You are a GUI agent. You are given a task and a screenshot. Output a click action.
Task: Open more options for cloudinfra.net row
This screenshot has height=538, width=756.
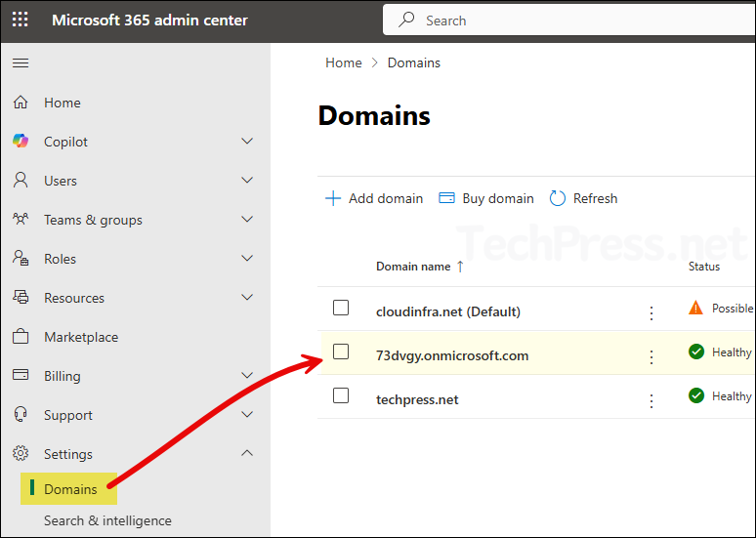pos(651,312)
